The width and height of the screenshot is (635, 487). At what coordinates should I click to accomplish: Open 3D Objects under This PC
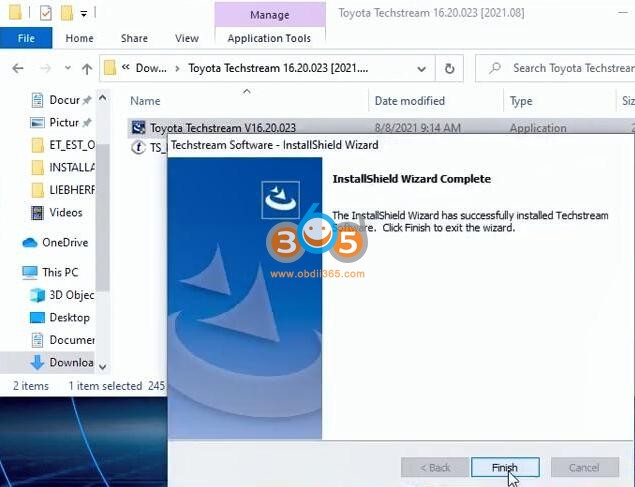point(72,295)
